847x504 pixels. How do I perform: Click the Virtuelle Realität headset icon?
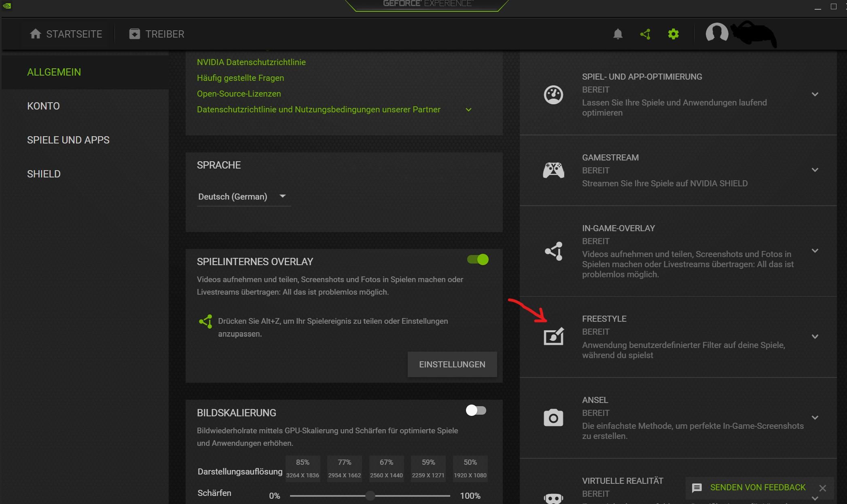click(x=553, y=498)
